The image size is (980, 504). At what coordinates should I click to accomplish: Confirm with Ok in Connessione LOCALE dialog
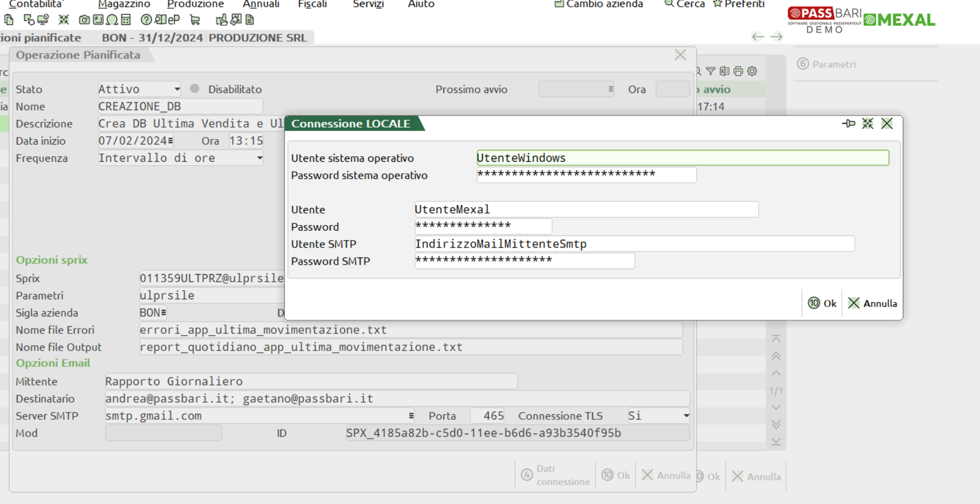[823, 303]
